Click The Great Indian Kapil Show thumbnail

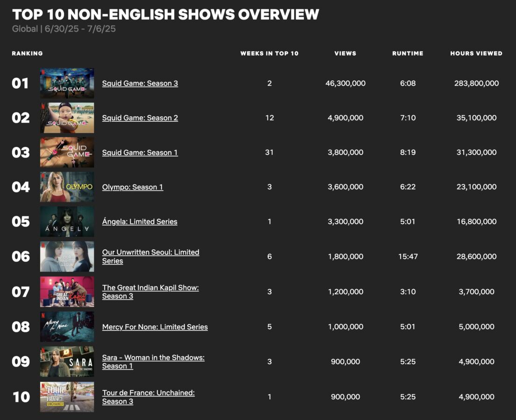pyautogui.click(x=67, y=292)
